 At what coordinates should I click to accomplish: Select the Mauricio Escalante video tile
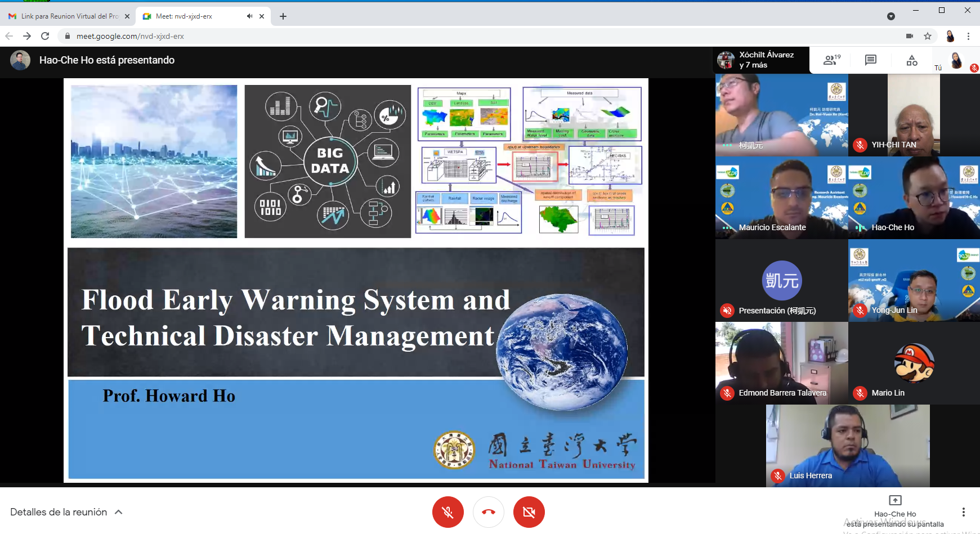(x=782, y=198)
